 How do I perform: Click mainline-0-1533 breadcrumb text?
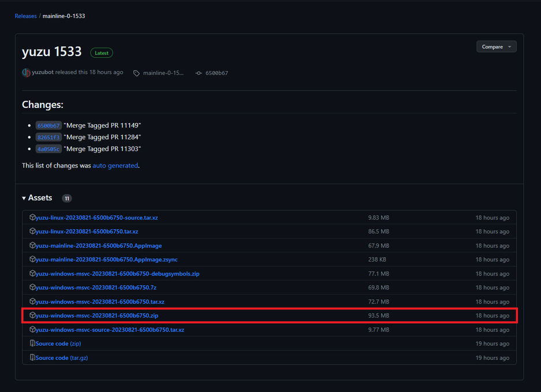point(64,16)
